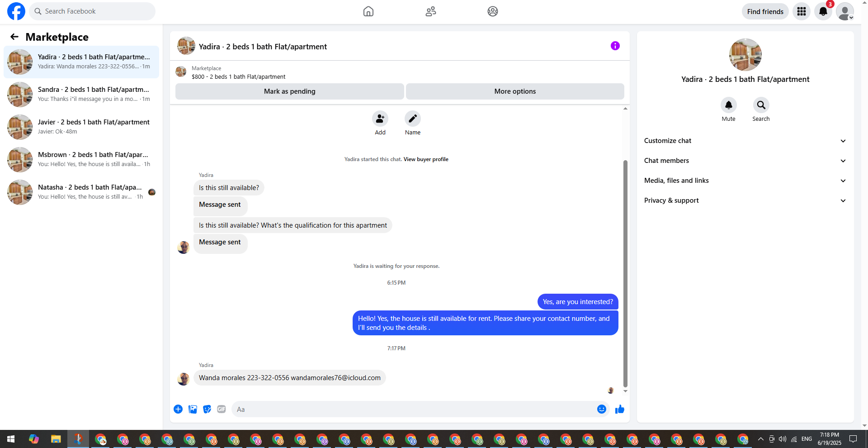
Task: Open Msbrown conversation in list
Action: (x=81, y=160)
